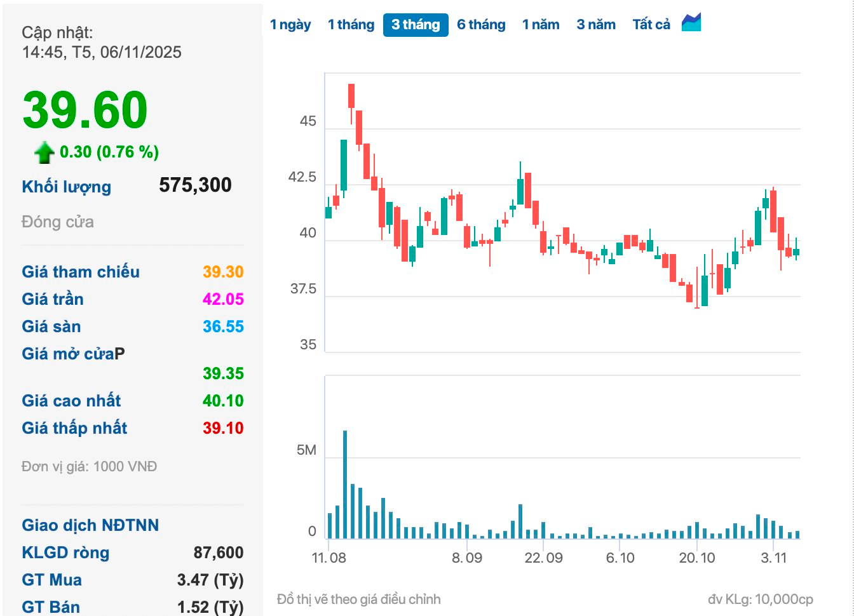
Task: Click the tallest volume bar in August
Action: coord(345,484)
